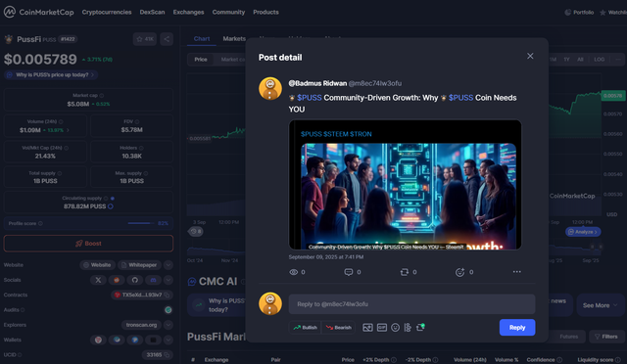The width and height of the screenshot is (627, 364).
Task: Click the Profile score progress bar
Action: [141, 223]
